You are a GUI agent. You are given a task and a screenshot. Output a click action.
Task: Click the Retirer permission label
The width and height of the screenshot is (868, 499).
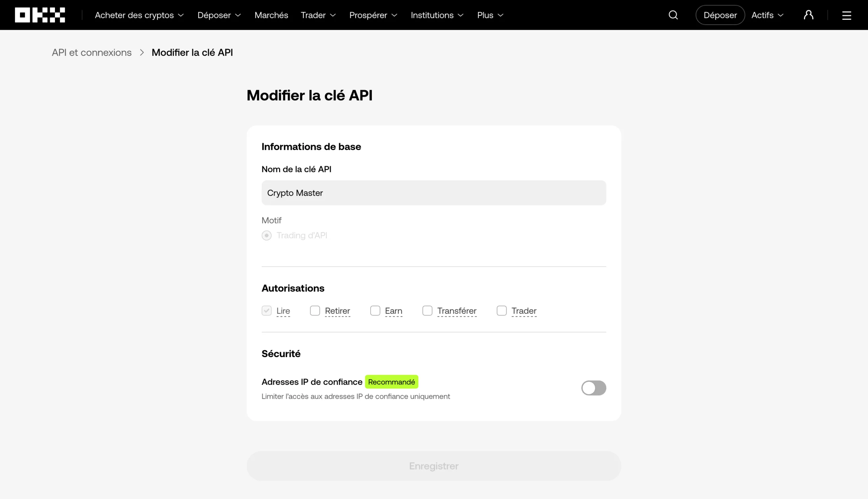coord(337,311)
